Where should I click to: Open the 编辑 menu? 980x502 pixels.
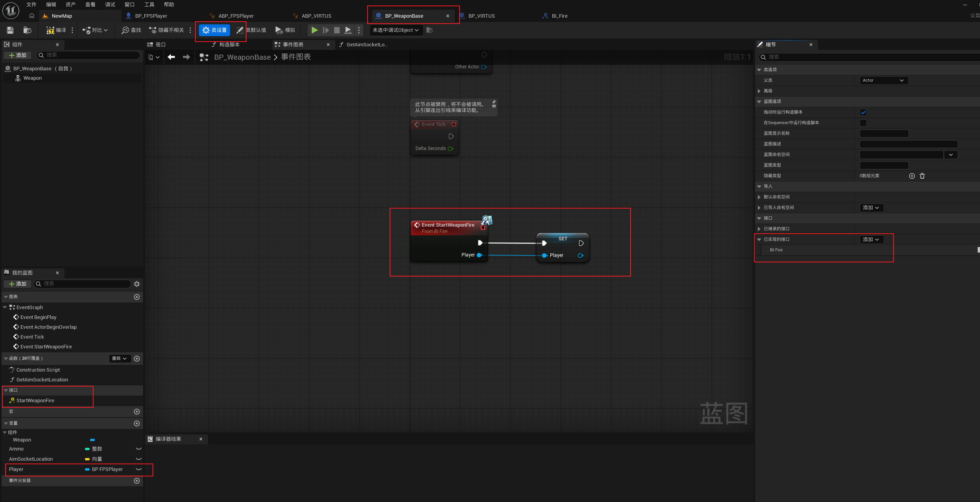click(x=51, y=5)
